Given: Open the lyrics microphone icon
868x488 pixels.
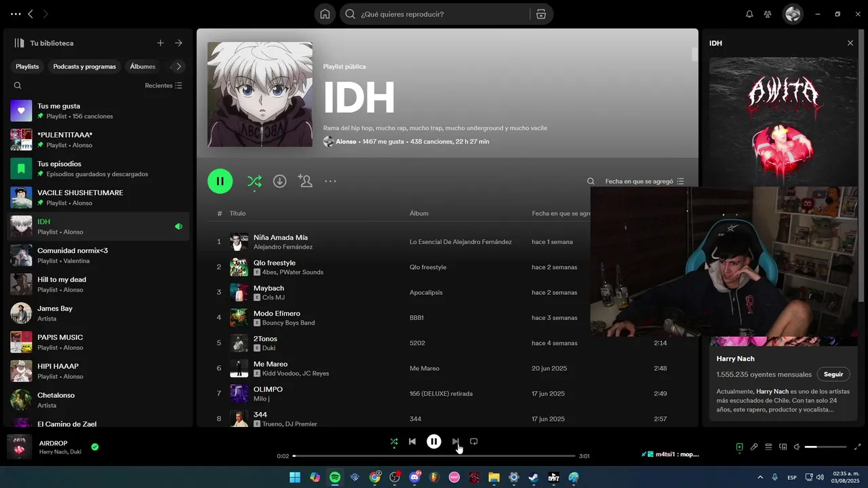Looking at the screenshot, I should click(754, 447).
